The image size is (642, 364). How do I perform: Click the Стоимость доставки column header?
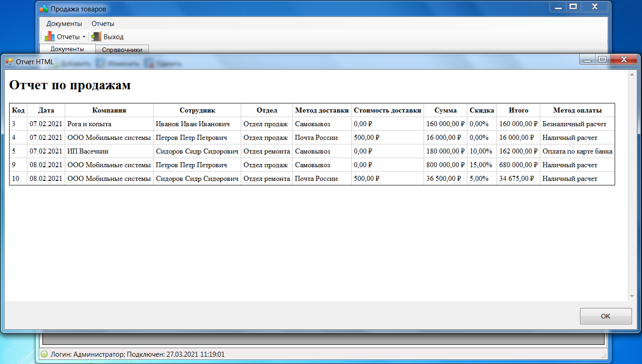(388, 110)
